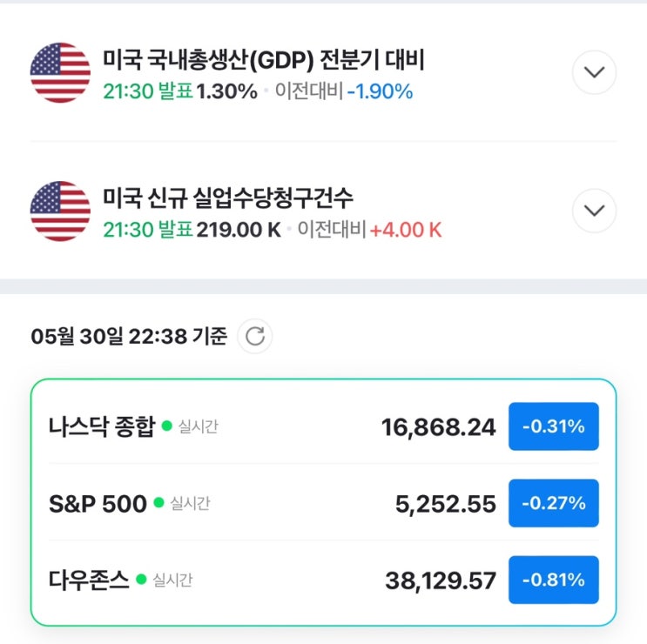Click the S&P 500 -0.27% badge

click(553, 503)
